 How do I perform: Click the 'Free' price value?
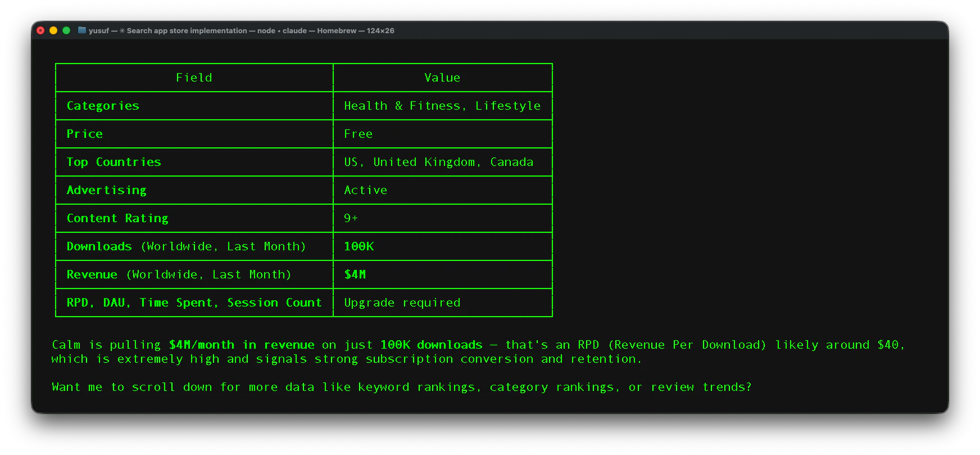click(x=359, y=134)
